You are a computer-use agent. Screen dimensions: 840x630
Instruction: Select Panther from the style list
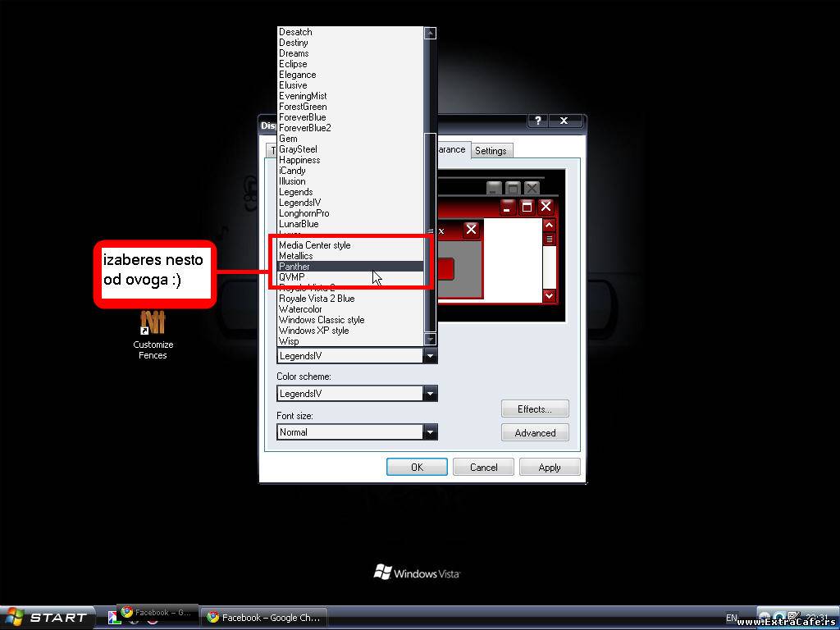click(294, 267)
